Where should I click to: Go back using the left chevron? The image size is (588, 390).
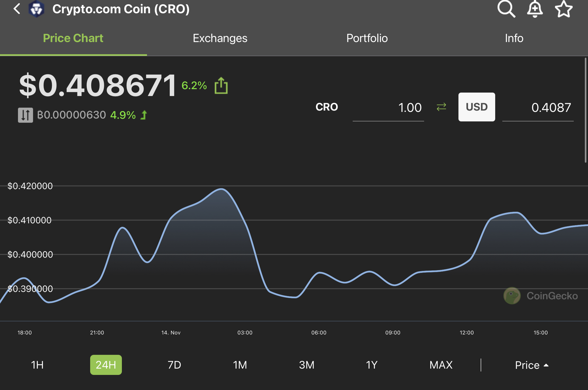pos(17,9)
